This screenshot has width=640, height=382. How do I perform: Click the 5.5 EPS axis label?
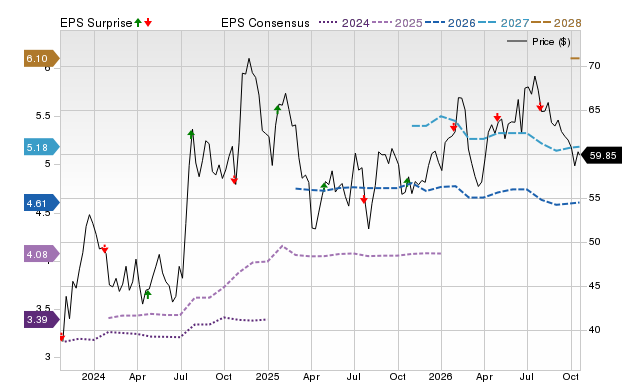[x=43, y=116]
